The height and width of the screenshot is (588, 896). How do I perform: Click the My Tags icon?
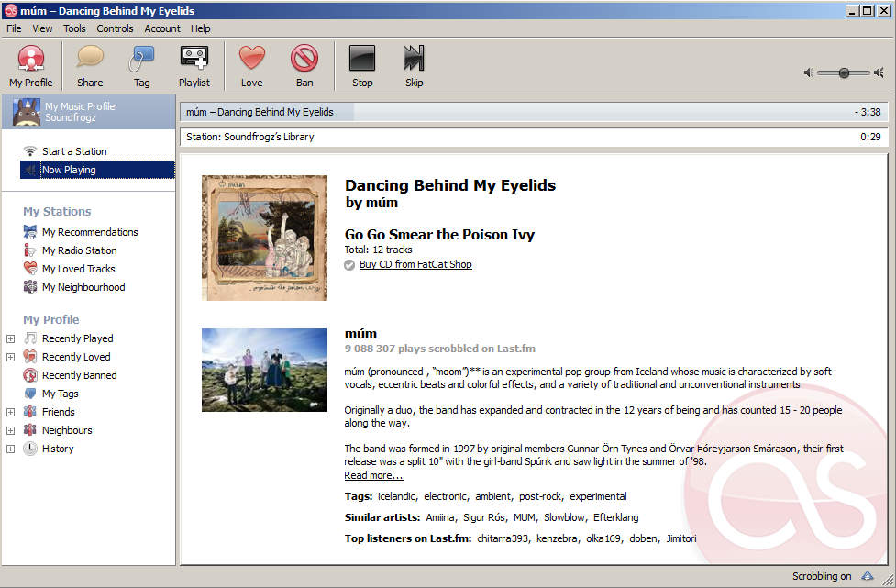[30, 394]
